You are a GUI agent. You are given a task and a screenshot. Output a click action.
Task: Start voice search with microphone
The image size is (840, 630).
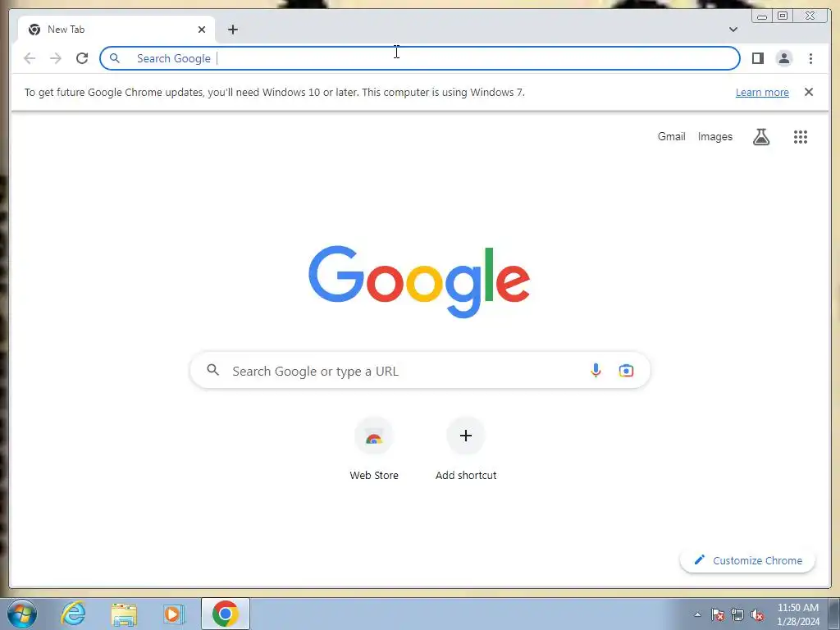tap(596, 370)
